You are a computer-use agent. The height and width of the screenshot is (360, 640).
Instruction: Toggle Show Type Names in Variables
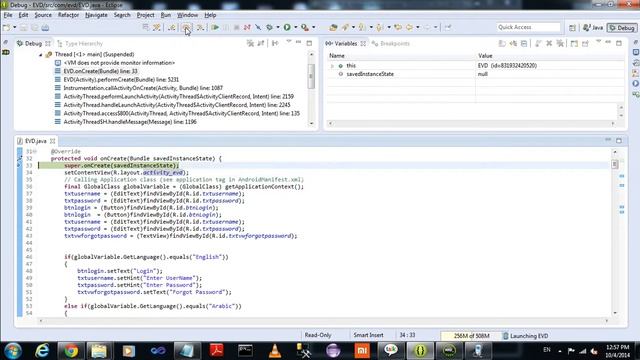tap(502, 43)
